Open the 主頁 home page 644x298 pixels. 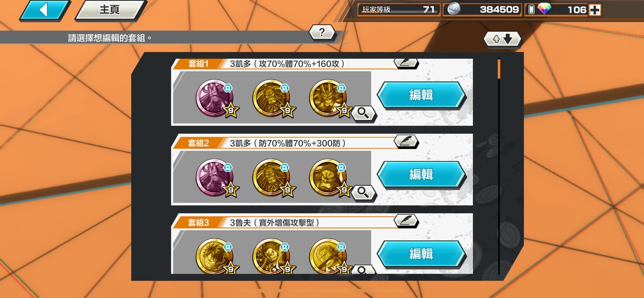(110, 10)
